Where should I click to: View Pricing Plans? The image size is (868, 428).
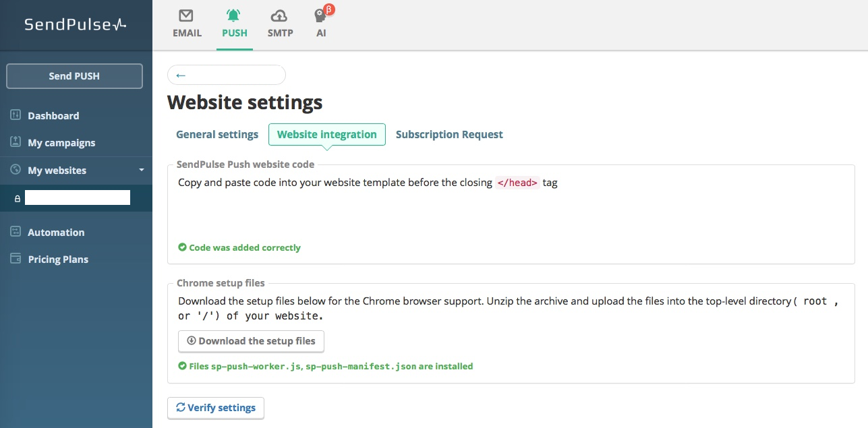tap(58, 259)
